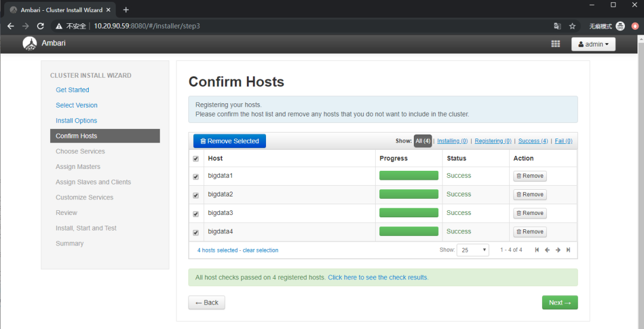Go to Select Version wizard step
Viewport: 644px width, 329px height.
(x=76, y=105)
